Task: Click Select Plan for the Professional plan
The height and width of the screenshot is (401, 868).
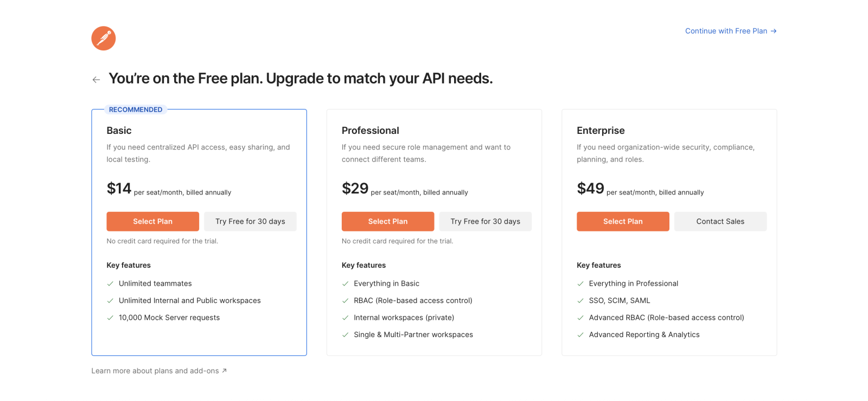Action: [x=388, y=222]
